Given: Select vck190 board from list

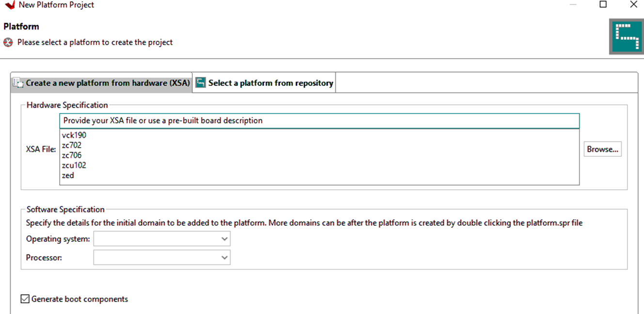Looking at the screenshot, I should point(74,135).
